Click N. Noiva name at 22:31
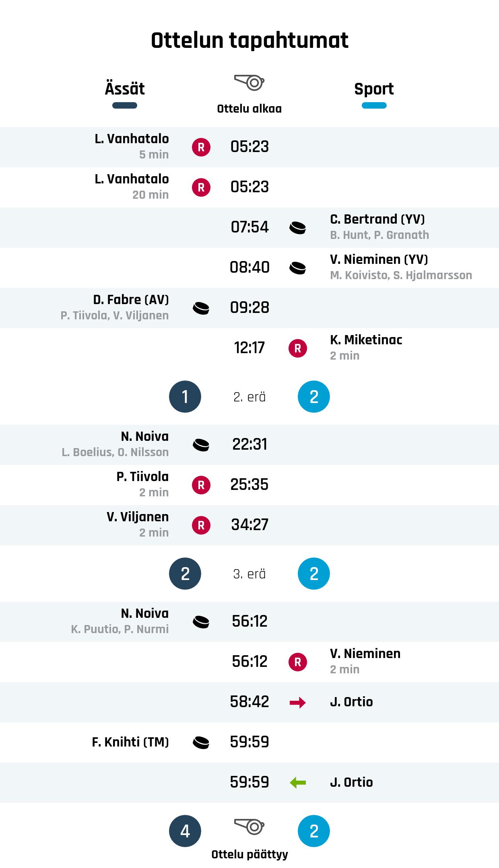Viewport: 499px width, 868px height. click(145, 436)
